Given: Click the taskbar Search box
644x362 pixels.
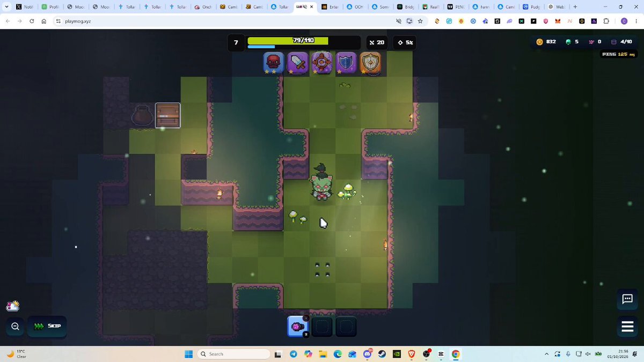Looking at the screenshot, I should 234,354.
